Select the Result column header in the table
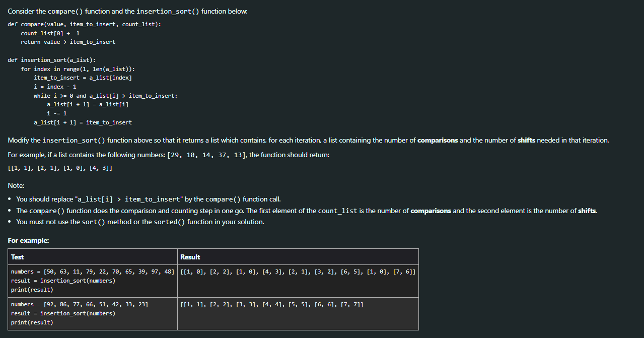Image resolution: width=644 pixels, height=338 pixels. pyautogui.click(x=190, y=257)
